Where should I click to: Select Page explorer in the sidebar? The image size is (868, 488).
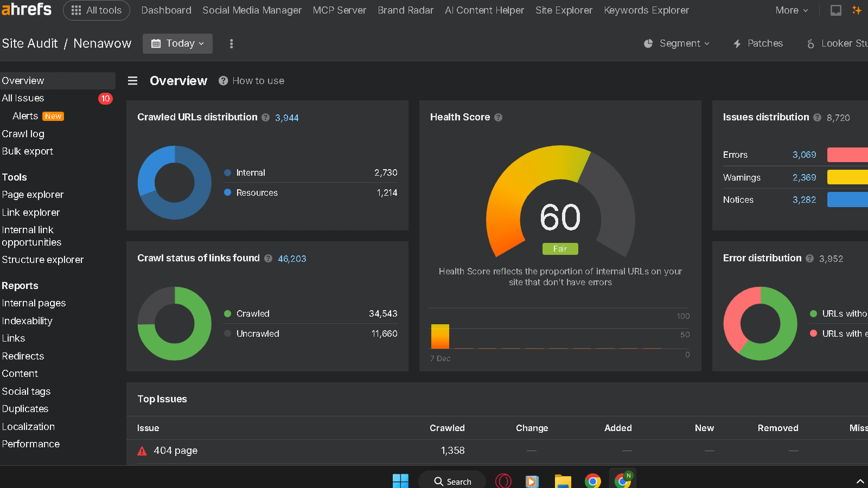tap(33, 195)
